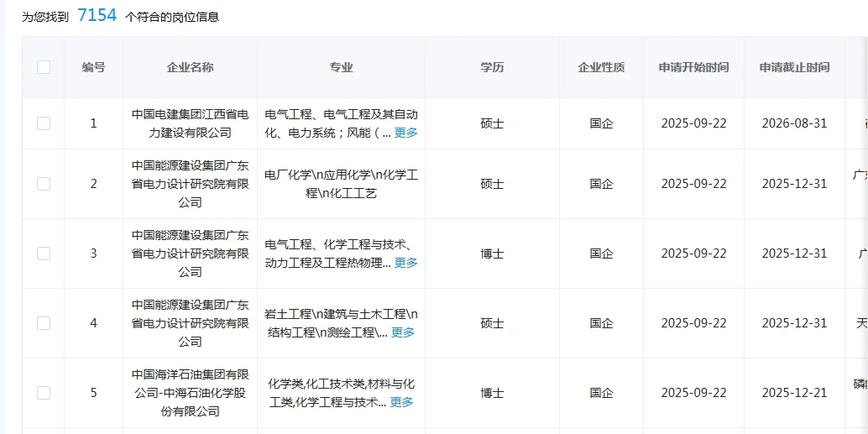868x434 pixels.
Task: Click 国企 in row 3
Action: (601, 254)
